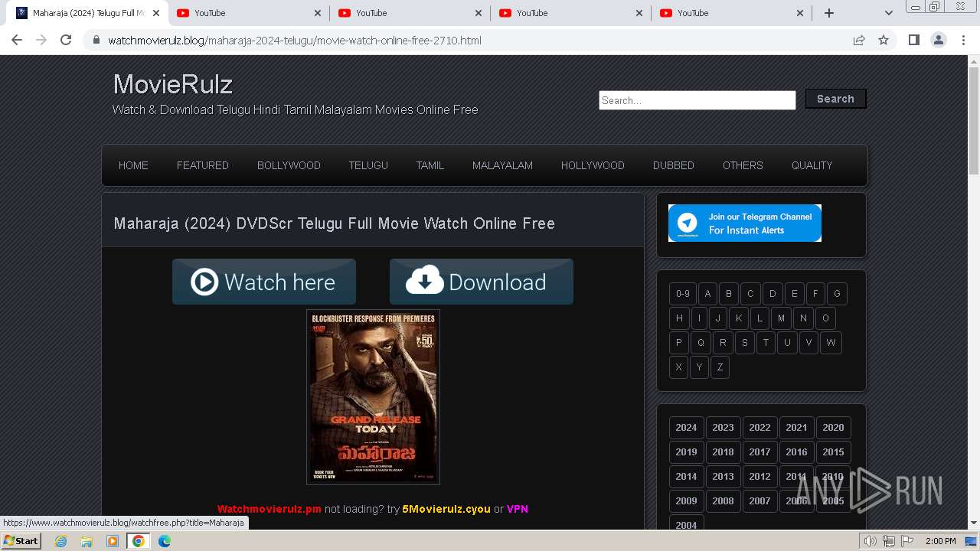Open Internet Explorer from taskbar
The image size is (980, 551).
[x=61, y=541]
